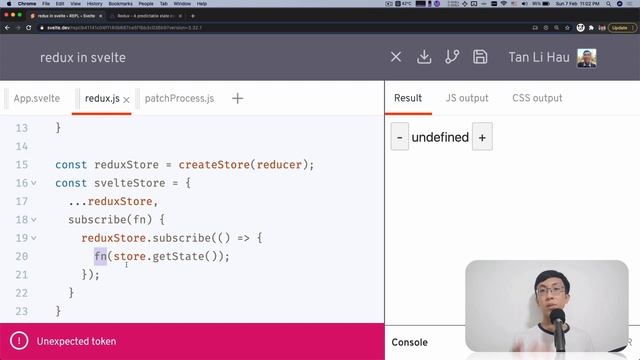
Task: Collapse code fold at line 19
Action: (x=34, y=238)
